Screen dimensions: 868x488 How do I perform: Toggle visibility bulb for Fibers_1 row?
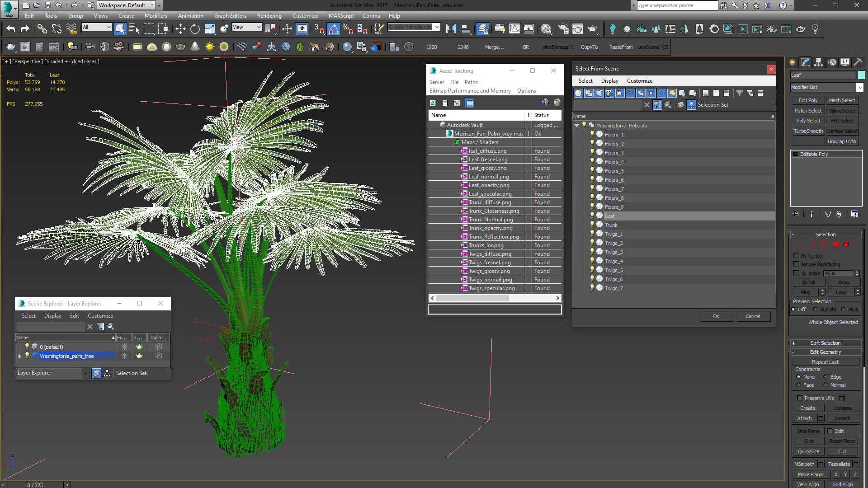click(592, 134)
